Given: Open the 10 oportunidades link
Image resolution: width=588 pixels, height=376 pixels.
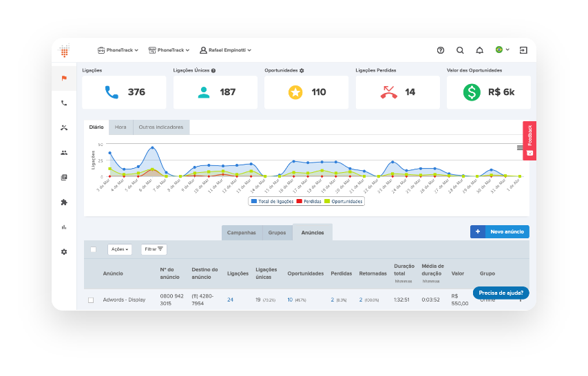Looking at the screenshot, I should pos(290,300).
